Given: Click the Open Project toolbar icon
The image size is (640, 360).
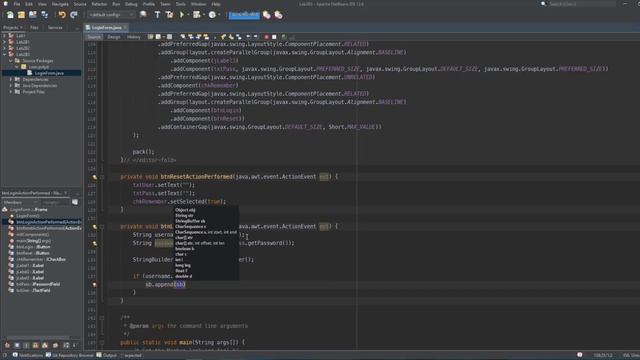Looking at the screenshot, I should tap(33, 15).
